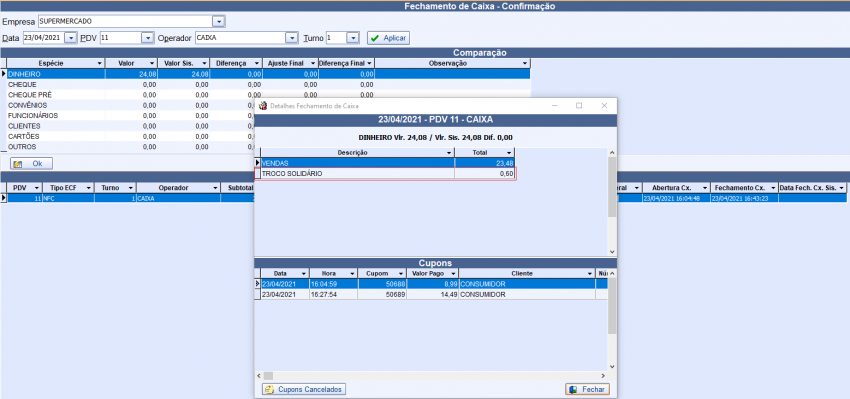Select the CHEQUE PRÉ row

(268, 95)
